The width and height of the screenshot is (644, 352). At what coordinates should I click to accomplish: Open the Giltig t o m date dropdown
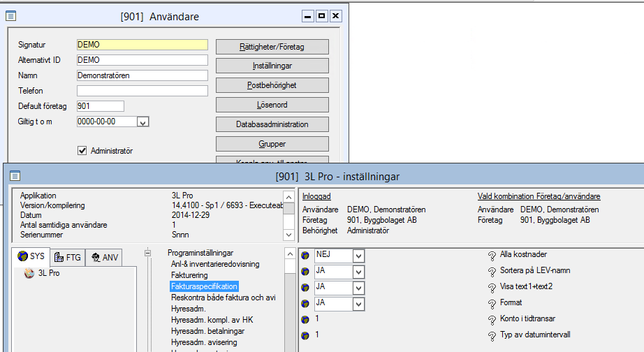click(142, 122)
